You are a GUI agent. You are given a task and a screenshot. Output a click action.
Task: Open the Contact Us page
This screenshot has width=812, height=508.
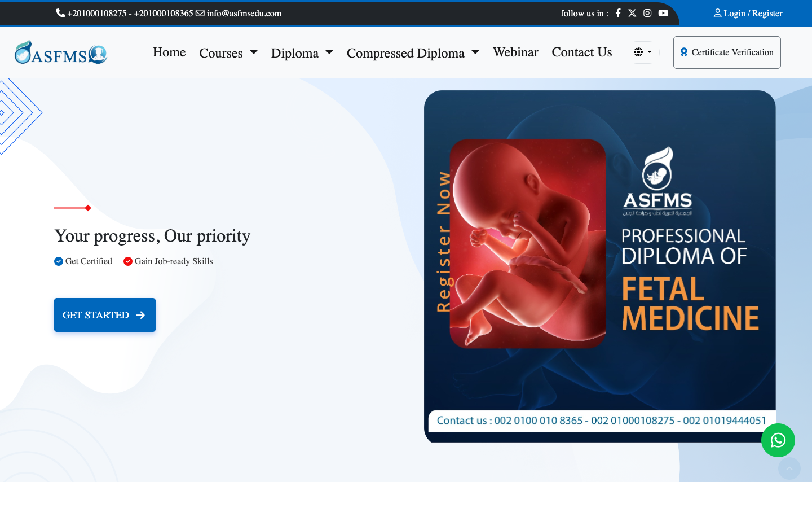581,52
